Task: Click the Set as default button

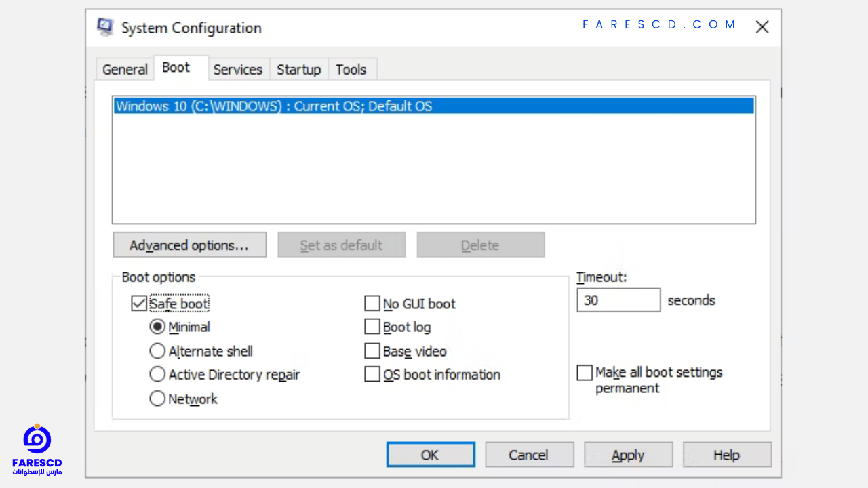Action: coord(342,245)
